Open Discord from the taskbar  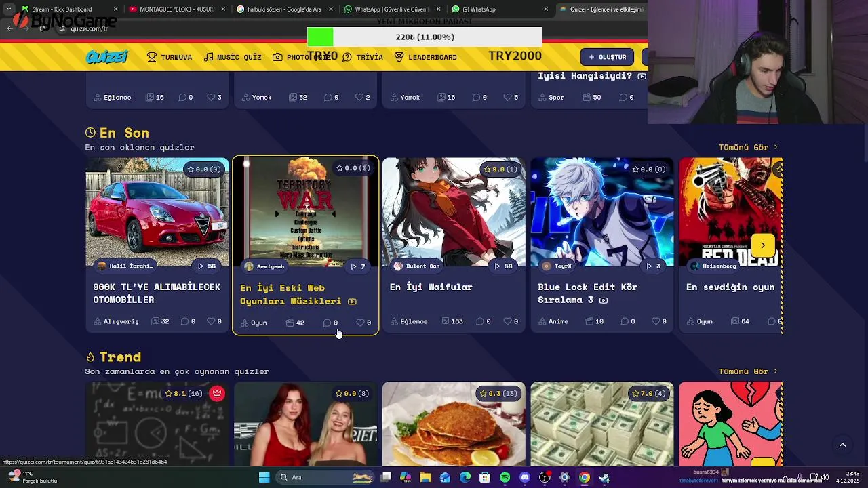pos(524,477)
